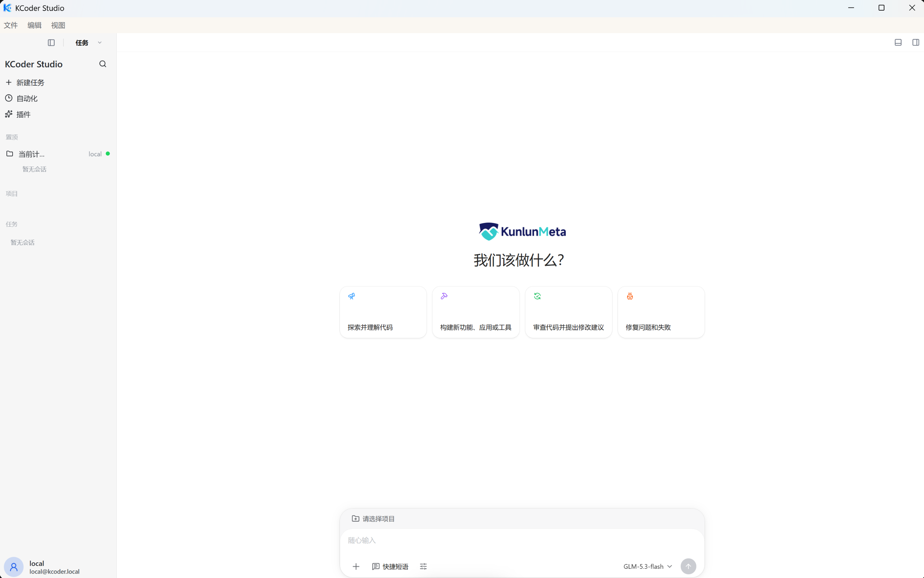Click the green status dot beside local
Image resolution: width=924 pixels, height=578 pixels.
coord(108,154)
